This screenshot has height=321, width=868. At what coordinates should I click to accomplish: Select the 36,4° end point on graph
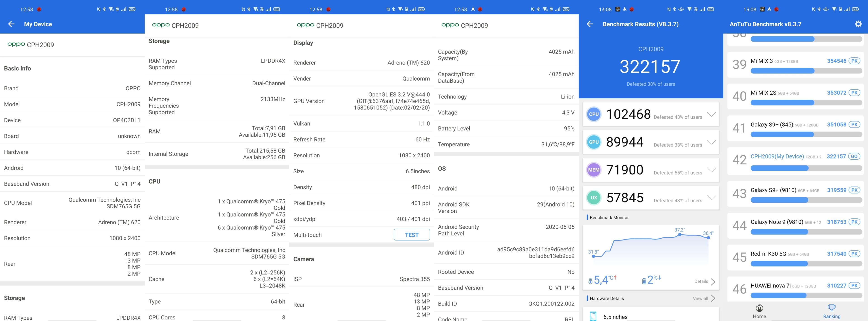(708, 237)
